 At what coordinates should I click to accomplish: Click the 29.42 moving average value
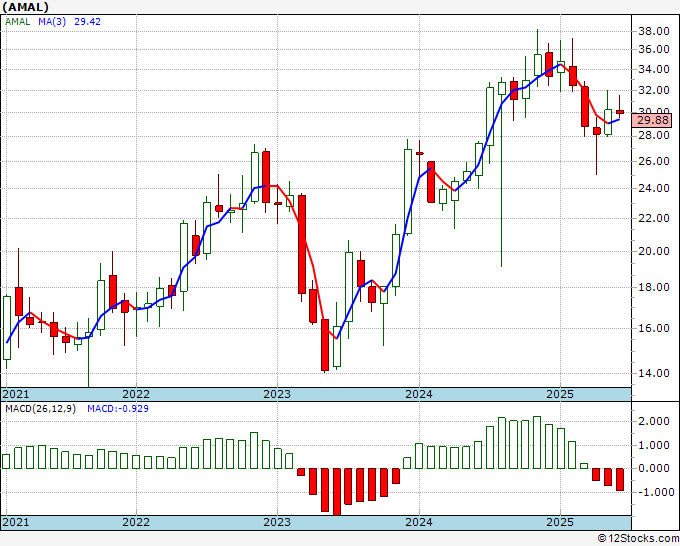[x=87, y=21]
